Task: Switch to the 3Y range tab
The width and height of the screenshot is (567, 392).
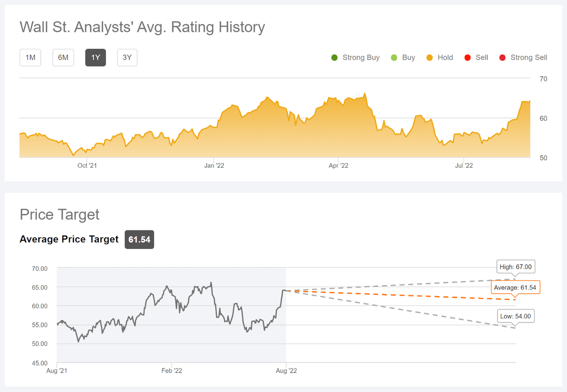Action: pos(127,58)
